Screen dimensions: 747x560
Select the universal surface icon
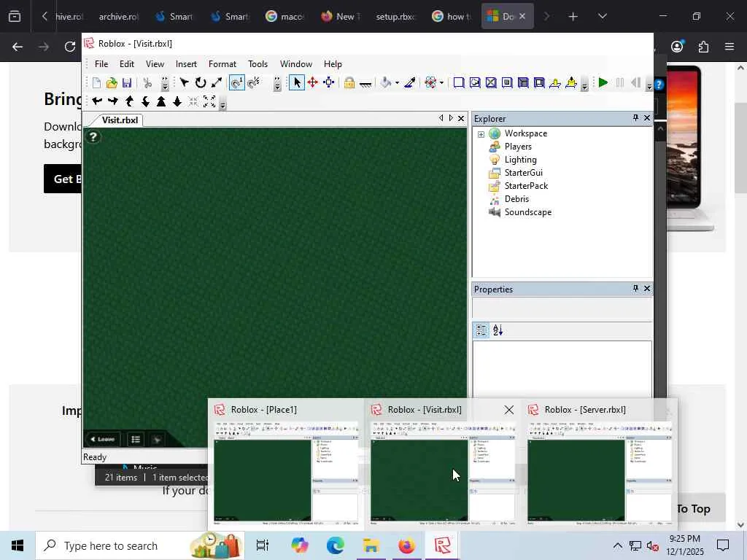click(x=539, y=83)
